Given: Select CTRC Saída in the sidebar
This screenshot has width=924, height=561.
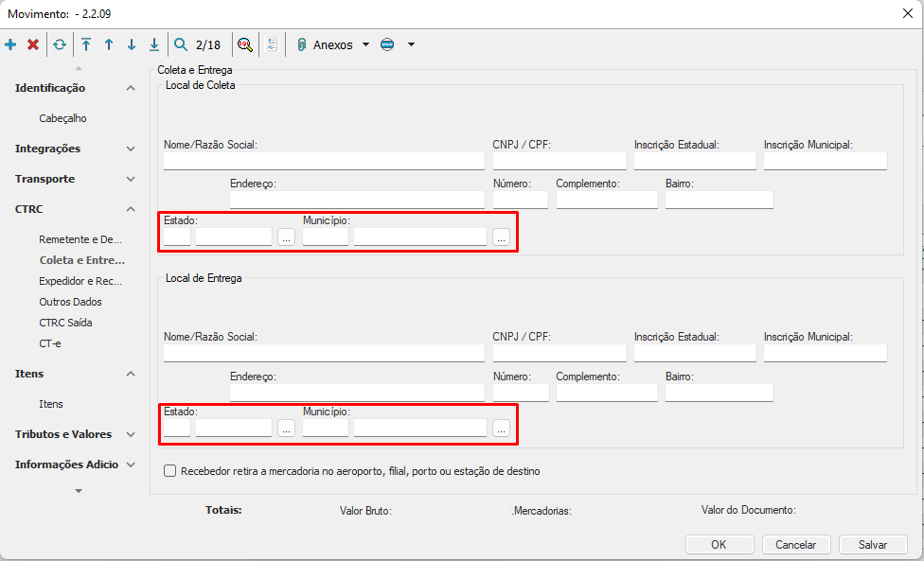Looking at the screenshot, I should click(x=66, y=323).
